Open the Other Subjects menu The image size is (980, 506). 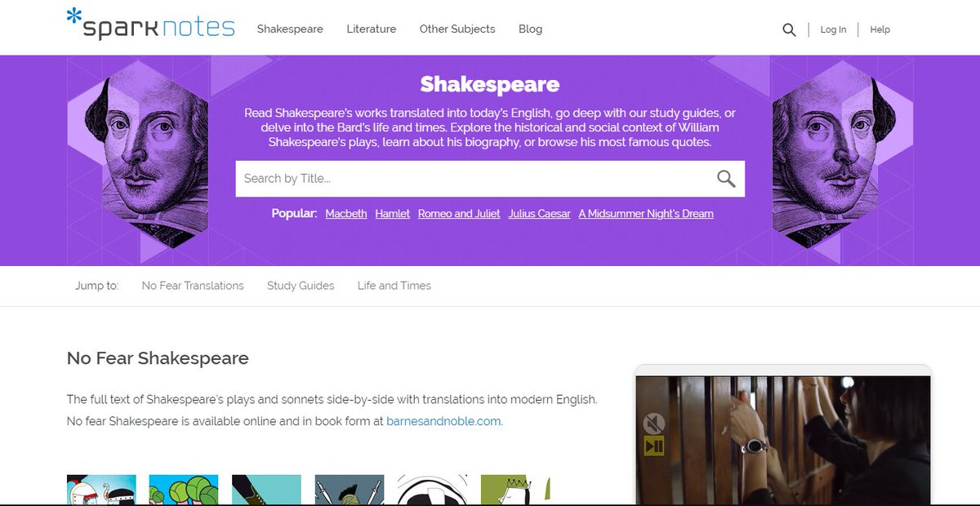[x=457, y=29]
